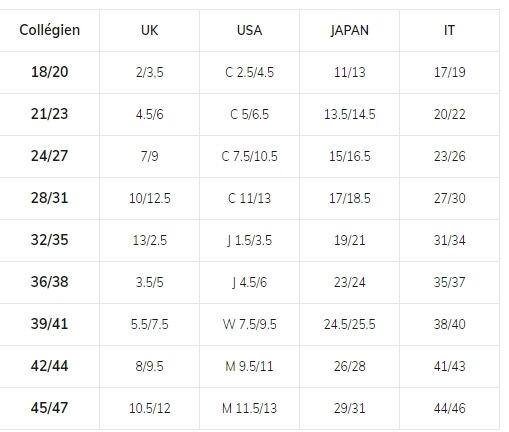The height and width of the screenshot is (432, 509).
Task: Click the USA column header
Action: (x=249, y=30)
